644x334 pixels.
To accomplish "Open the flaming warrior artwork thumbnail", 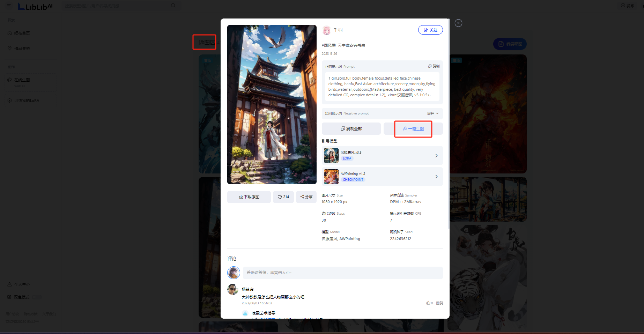I will [x=488, y=114].
